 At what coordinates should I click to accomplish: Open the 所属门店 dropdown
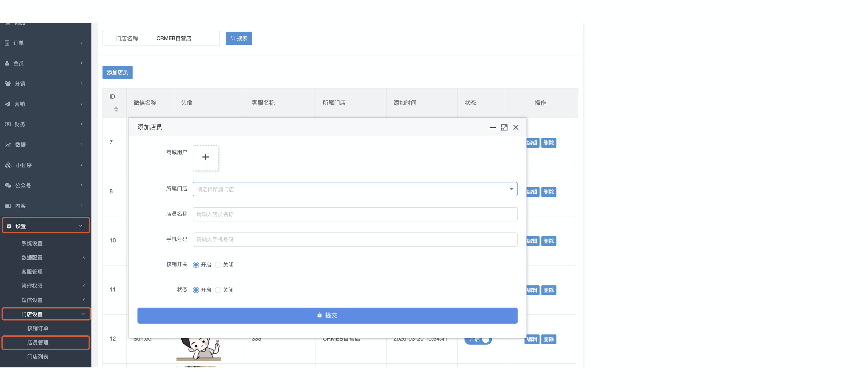pyautogui.click(x=355, y=189)
